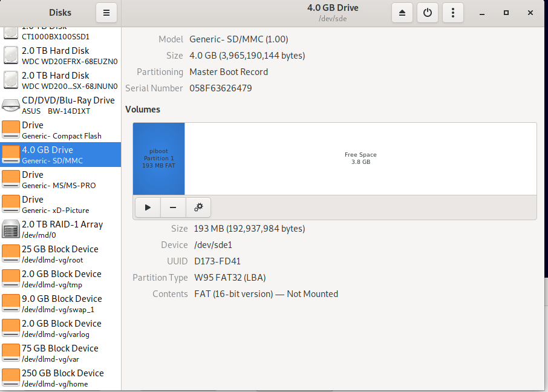Click Master Boot Record partitioning value

(x=229, y=72)
